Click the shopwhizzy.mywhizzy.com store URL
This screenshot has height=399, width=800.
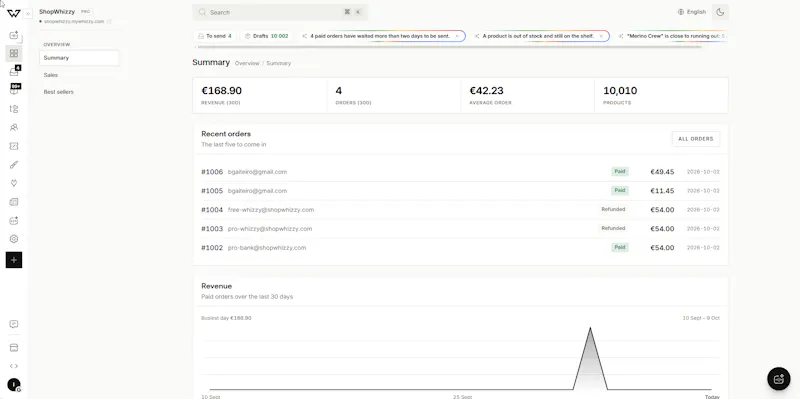[74, 21]
